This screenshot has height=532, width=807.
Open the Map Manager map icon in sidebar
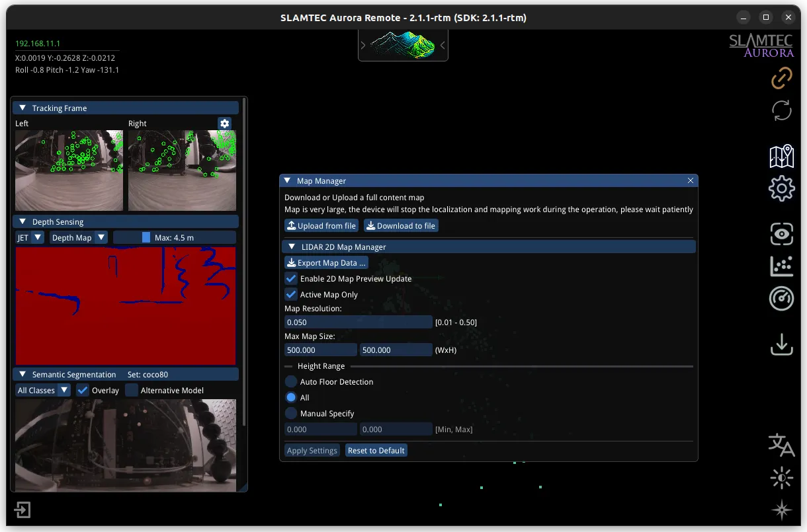click(x=782, y=157)
